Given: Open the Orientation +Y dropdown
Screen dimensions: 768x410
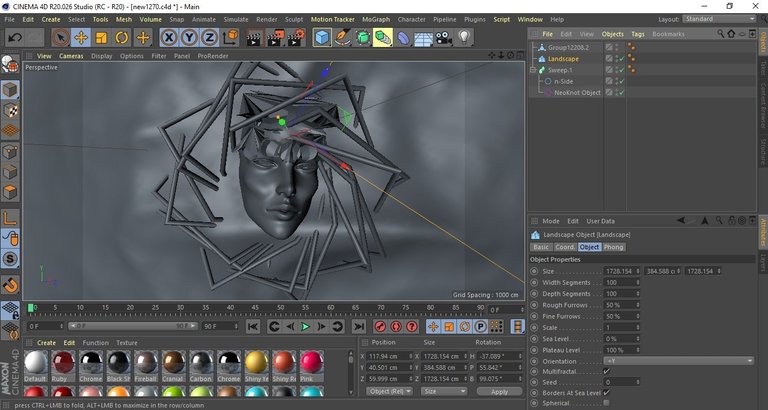Looking at the screenshot, I should coord(679,361).
